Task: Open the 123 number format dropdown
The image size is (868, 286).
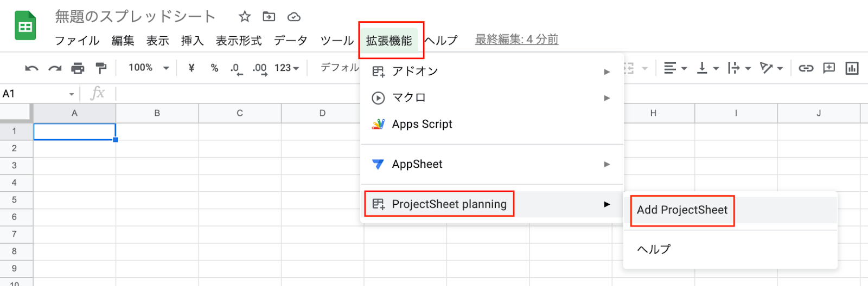Action: tap(286, 68)
